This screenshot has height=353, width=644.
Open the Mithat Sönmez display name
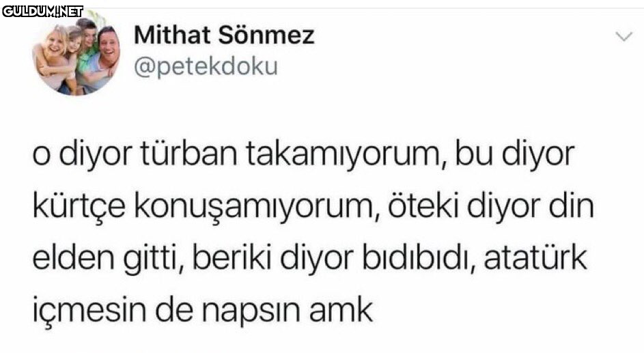[x=224, y=35]
